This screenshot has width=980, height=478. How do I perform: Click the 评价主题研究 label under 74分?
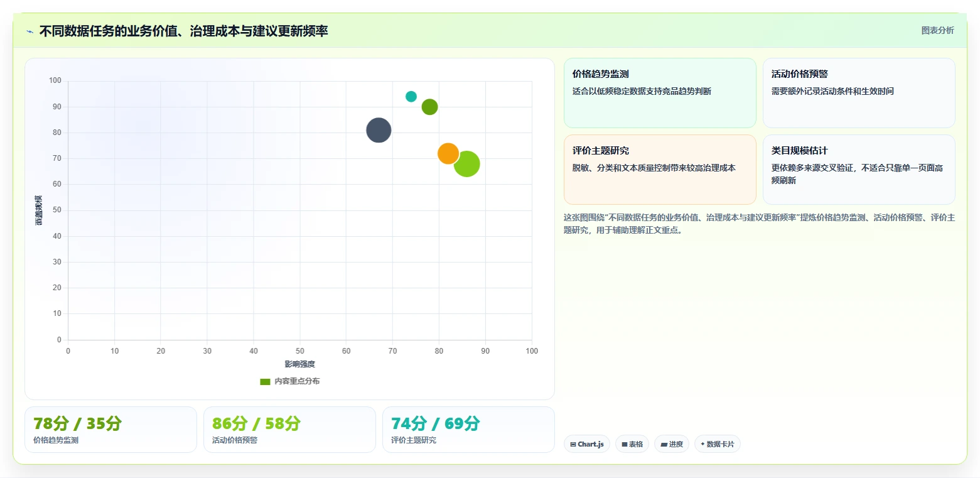(x=414, y=440)
